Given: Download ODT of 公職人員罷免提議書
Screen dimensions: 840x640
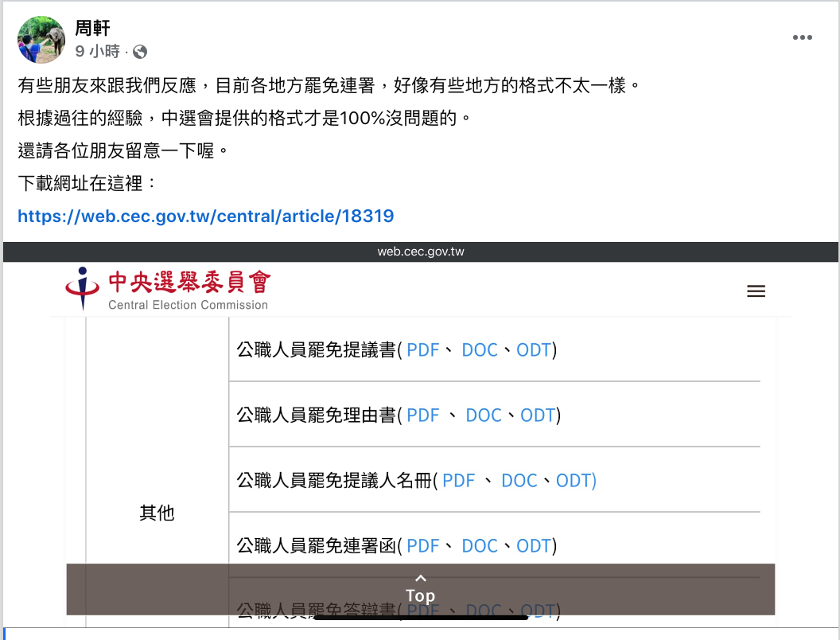Looking at the screenshot, I should click(534, 350).
